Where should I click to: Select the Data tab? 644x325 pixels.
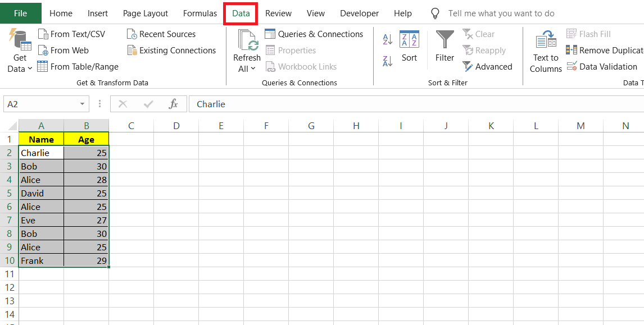[x=241, y=13]
